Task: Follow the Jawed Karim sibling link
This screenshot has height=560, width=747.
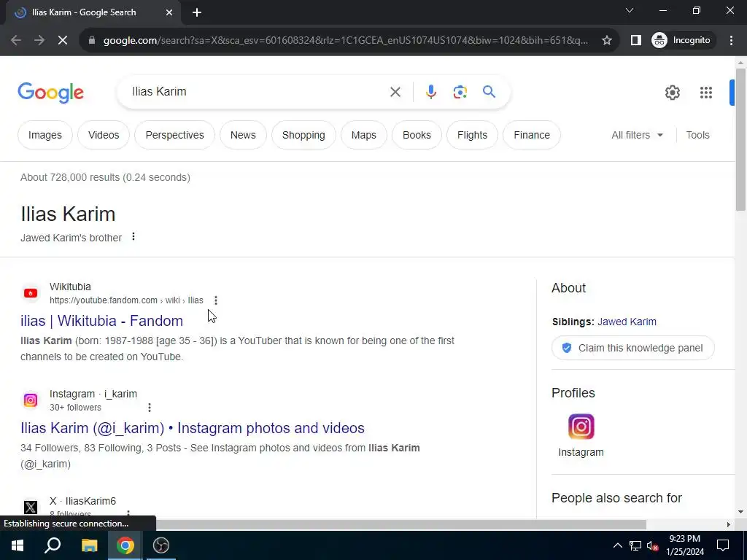Action: [x=627, y=322]
